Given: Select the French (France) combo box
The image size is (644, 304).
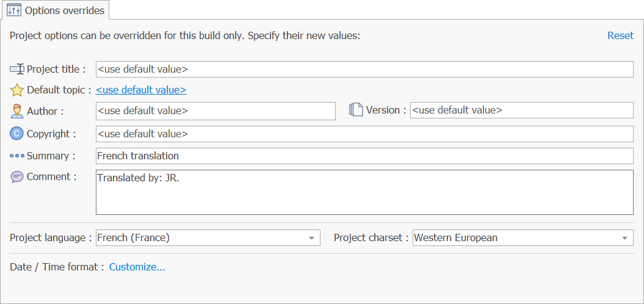Looking at the screenshot, I should click(208, 238).
